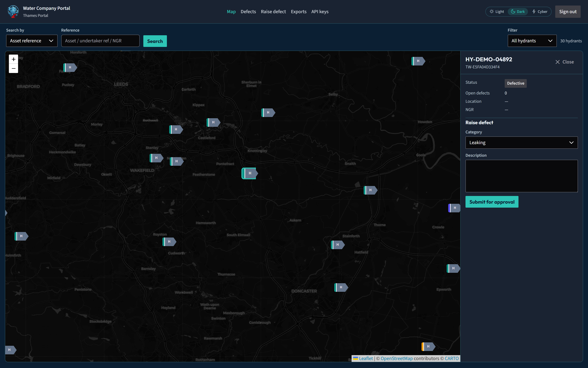Open the Exports tab
The image size is (588, 368).
click(299, 12)
